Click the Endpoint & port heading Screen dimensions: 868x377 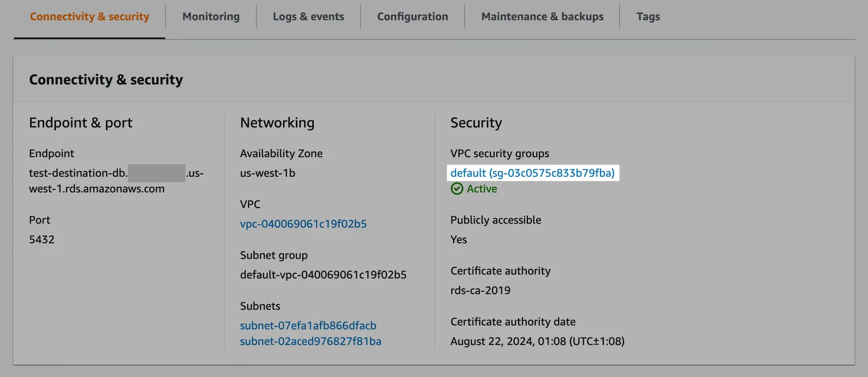click(x=80, y=123)
